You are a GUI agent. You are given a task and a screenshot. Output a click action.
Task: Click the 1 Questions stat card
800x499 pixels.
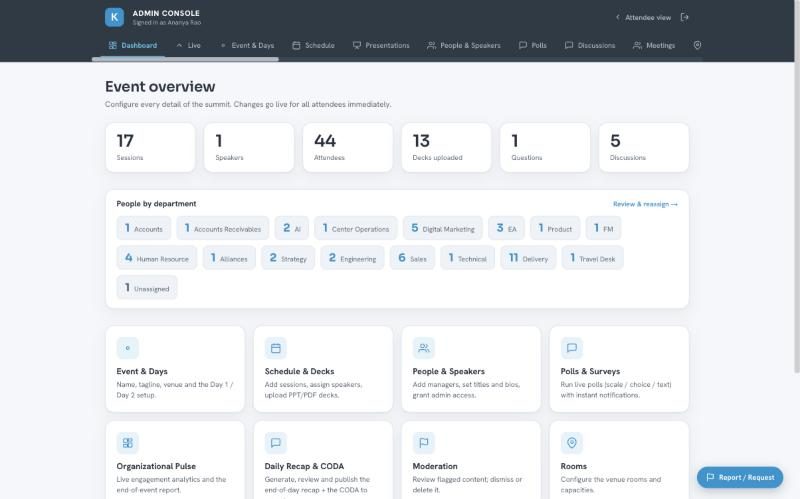click(545, 147)
